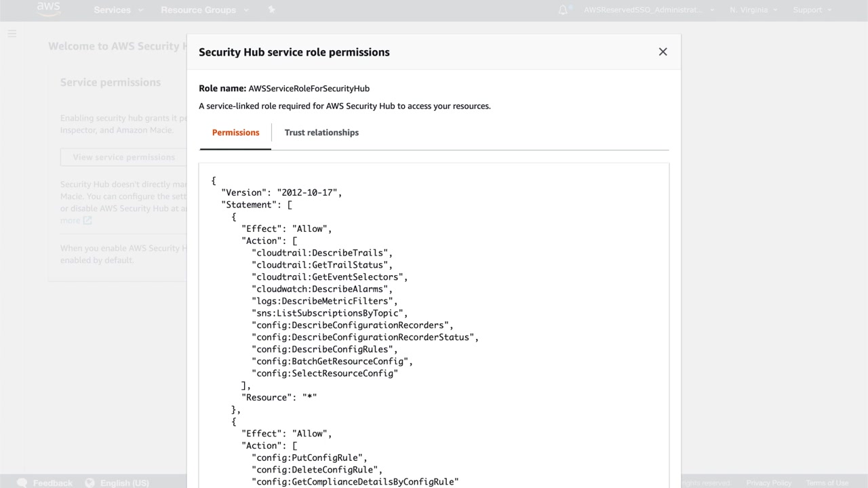Open the notifications bell
Screen dimensions: 868x488
coord(563,10)
